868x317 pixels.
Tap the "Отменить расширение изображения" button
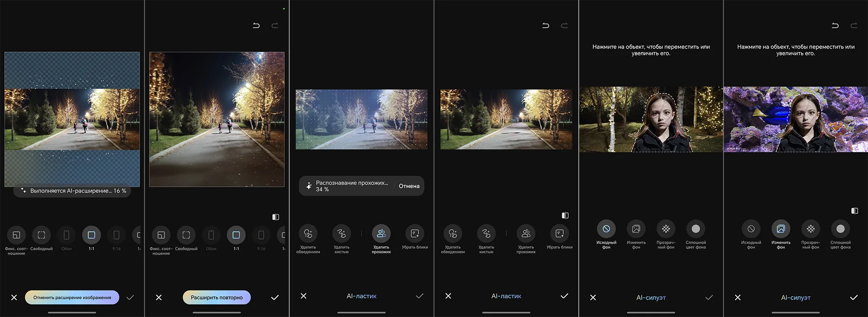72,297
